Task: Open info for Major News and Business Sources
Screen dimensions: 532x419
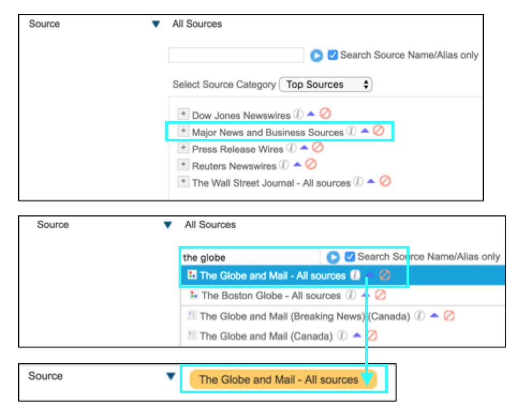Action: click(351, 131)
